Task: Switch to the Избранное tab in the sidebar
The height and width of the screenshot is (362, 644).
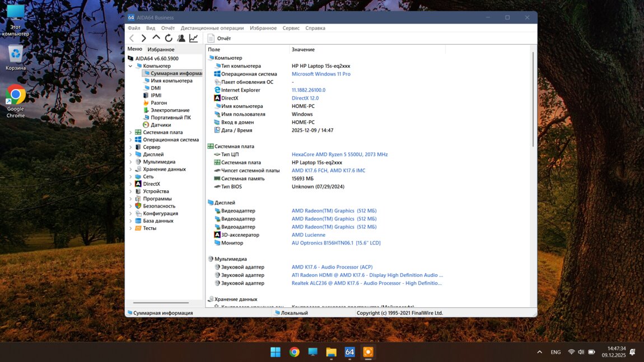Action: 161,49
